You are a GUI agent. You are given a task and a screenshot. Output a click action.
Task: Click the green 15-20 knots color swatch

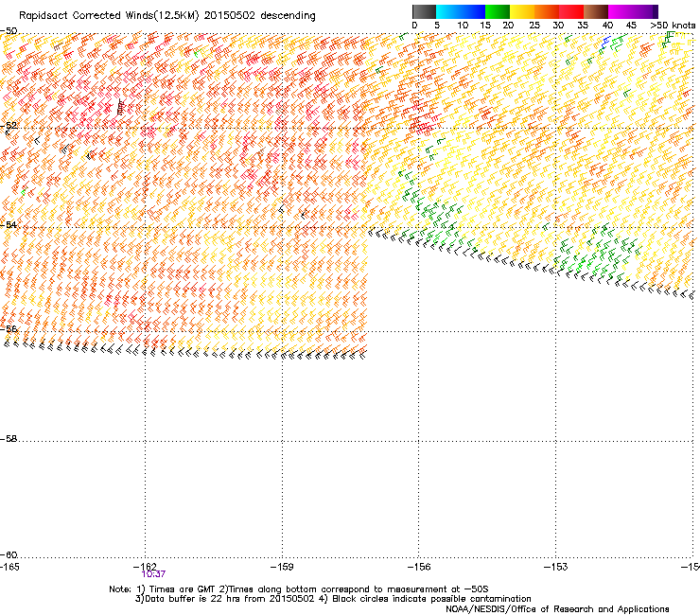(498, 11)
